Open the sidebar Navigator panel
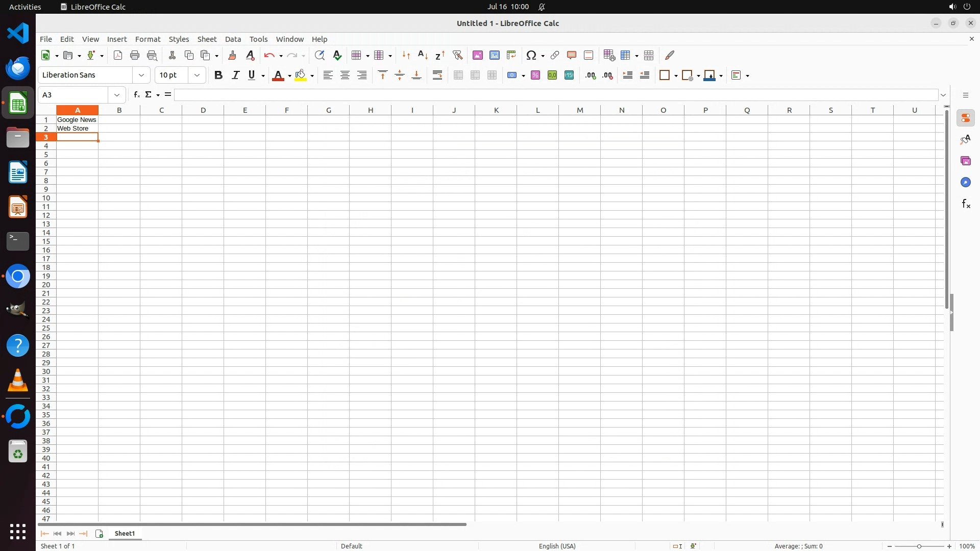This screenshot has width=980, height=551. [x=965, y=183]
